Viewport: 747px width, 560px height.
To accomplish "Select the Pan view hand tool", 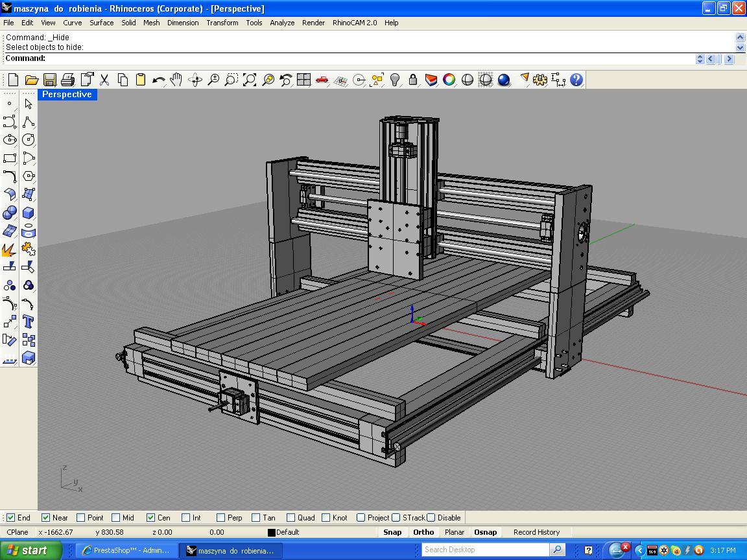I will [x=176, y=80].
